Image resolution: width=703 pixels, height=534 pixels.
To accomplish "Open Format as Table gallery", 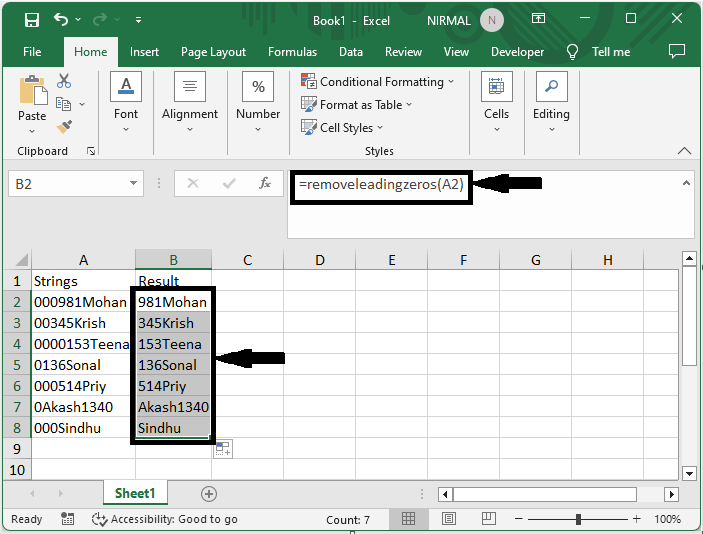I will coord(356,104).
